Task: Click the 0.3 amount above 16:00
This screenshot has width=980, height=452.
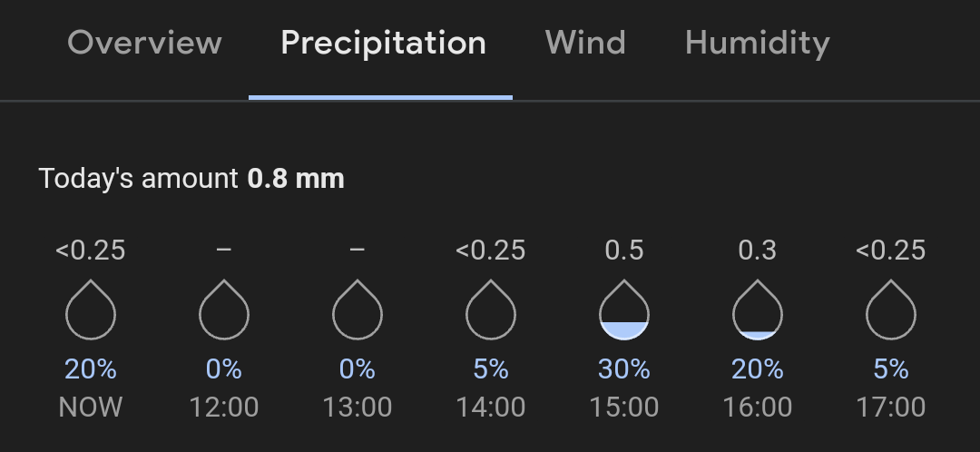Action: click(758, 251)
